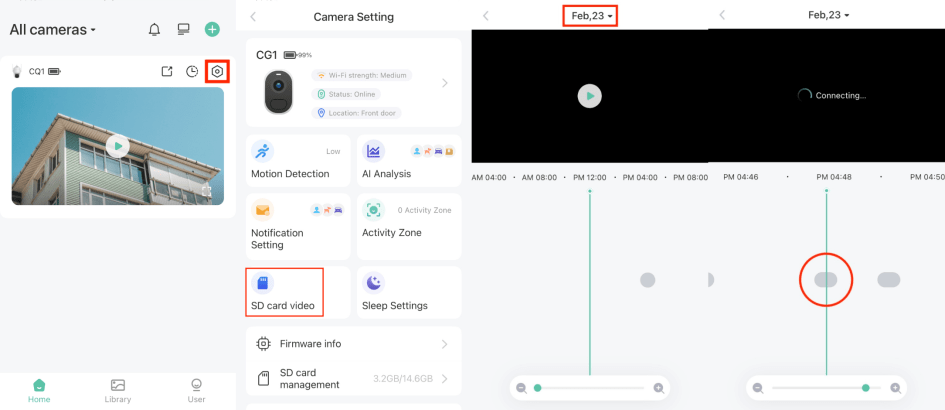Open Firmware info row

point(353,344)
